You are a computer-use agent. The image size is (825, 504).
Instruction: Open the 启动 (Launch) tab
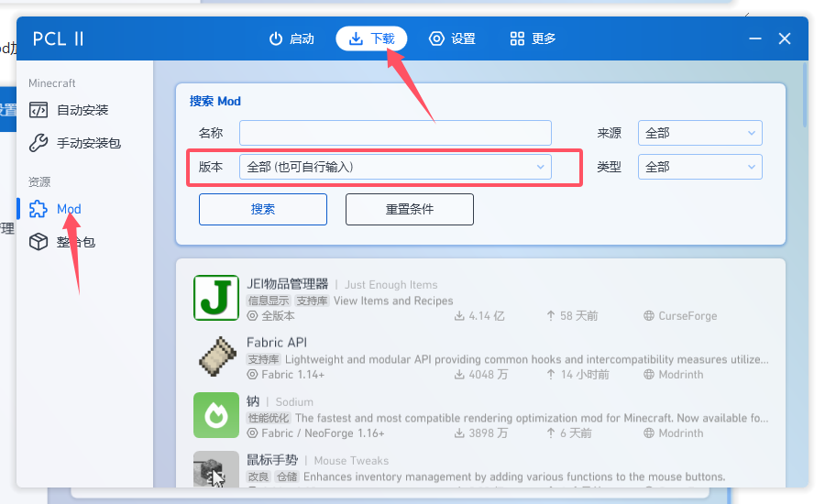tap(291, 38)
